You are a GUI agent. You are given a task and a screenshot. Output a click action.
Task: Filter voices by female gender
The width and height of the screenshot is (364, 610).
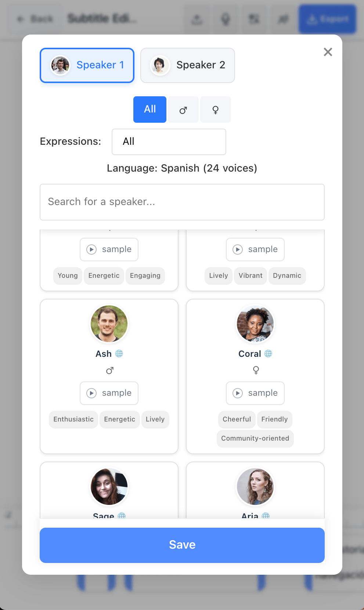click(216, 110)
